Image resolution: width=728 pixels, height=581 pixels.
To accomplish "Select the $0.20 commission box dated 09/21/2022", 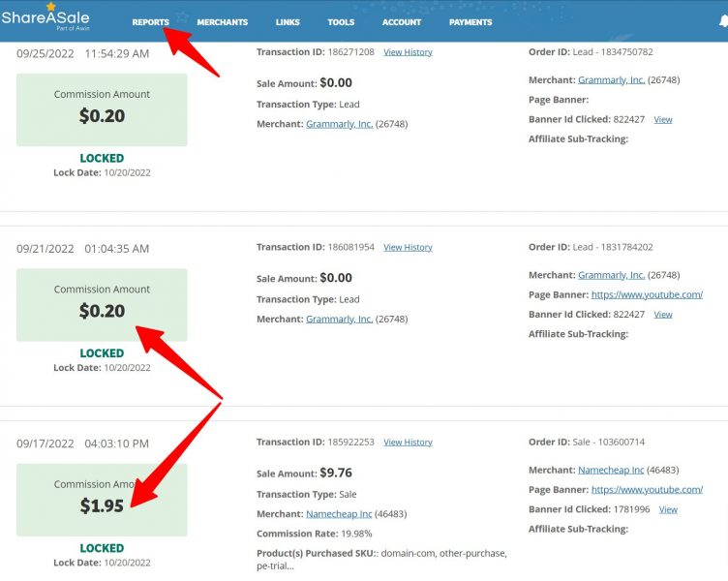I will click(102, 305).
